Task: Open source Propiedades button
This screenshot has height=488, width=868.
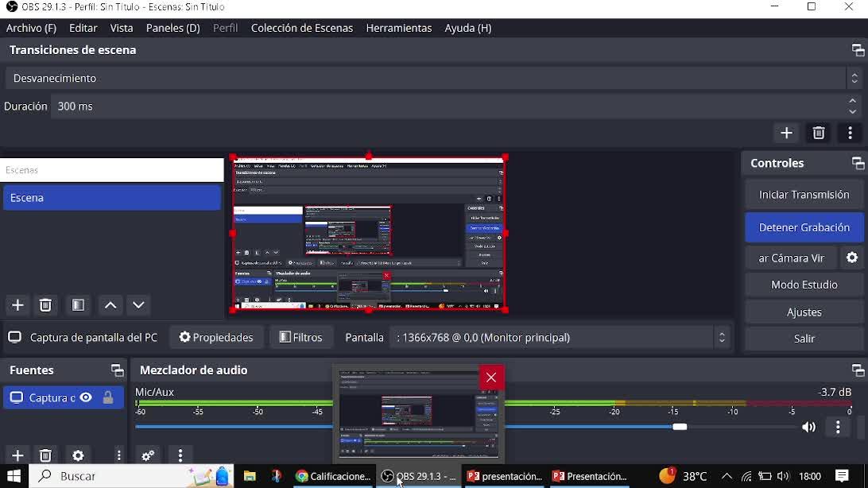Action: tap(216, 338)
